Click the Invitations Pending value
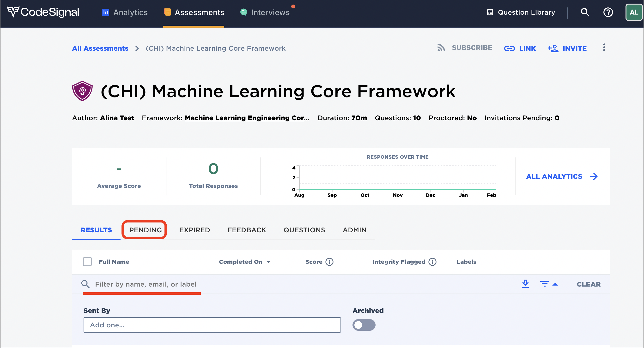The image size is (644, 348). click(557, 118)
